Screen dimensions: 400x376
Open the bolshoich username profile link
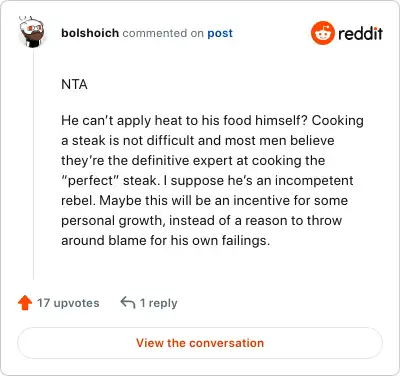pyautogui.click(x=90, y=33)
